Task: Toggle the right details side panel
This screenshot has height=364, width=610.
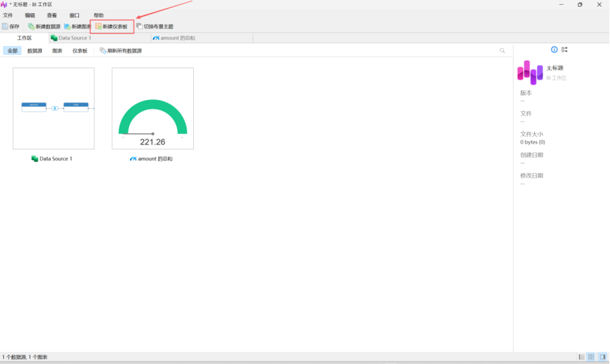Action: coord(601,357)
